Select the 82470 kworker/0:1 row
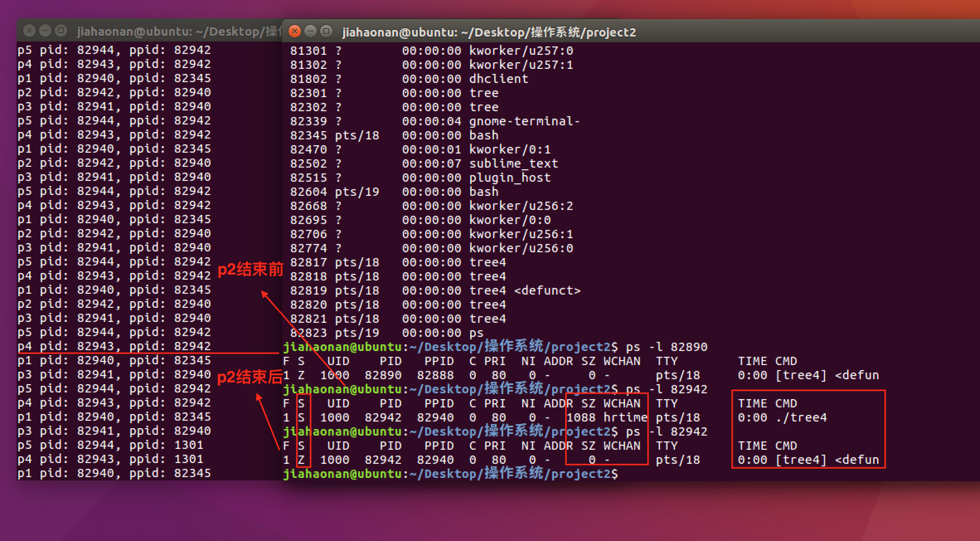This screenshot has width=980, height=541. coord(420,149)
